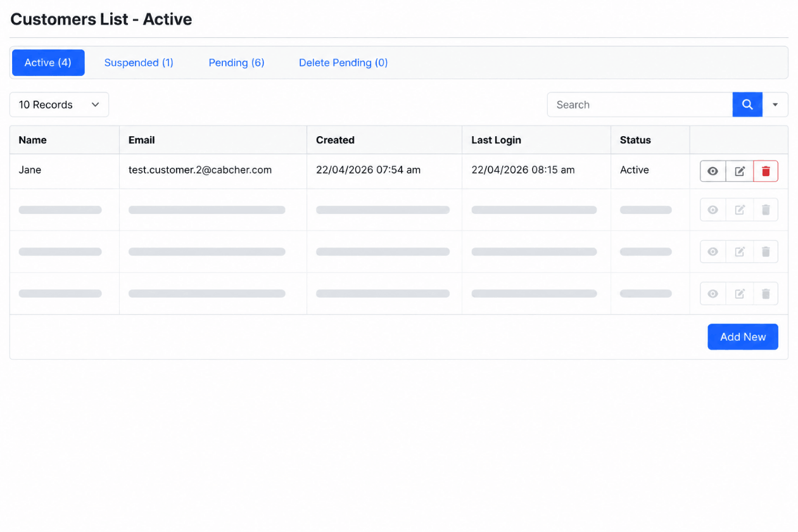This screenshot has width=798, height=532.
Task: Delete Jane's record with red trash icon
Action: (766, 171)
